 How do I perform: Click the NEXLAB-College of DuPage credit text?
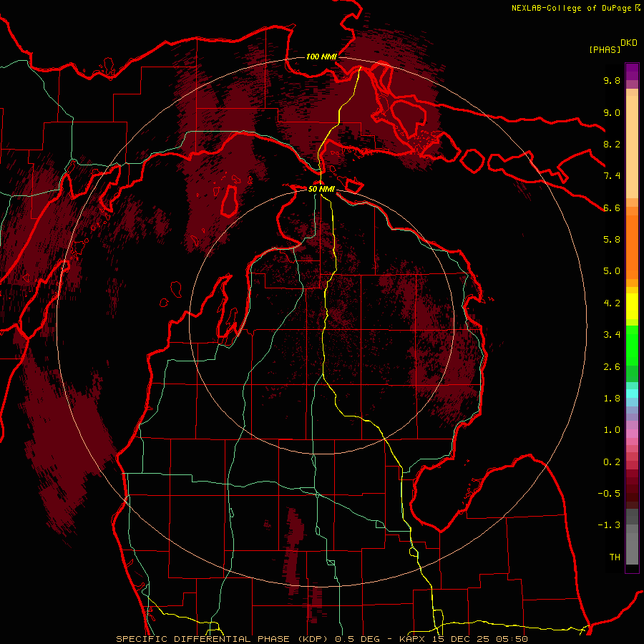(571, 8)
